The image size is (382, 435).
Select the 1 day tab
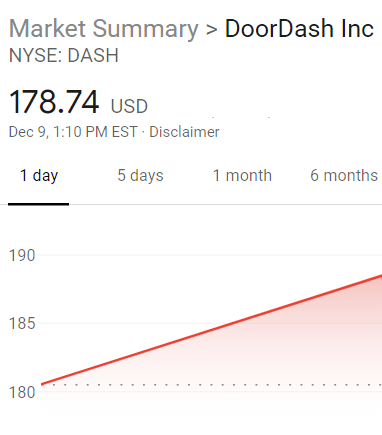click(x=39, y=176)
